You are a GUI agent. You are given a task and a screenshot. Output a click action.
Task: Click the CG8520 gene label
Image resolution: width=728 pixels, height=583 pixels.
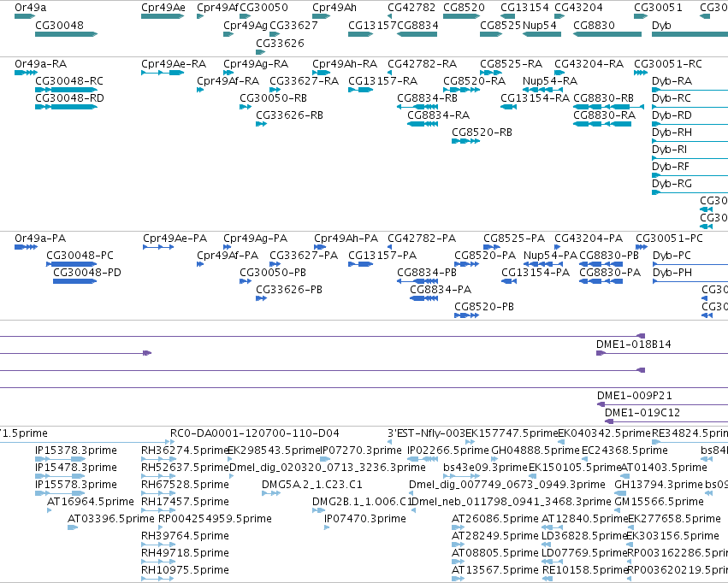coord(464,8)
